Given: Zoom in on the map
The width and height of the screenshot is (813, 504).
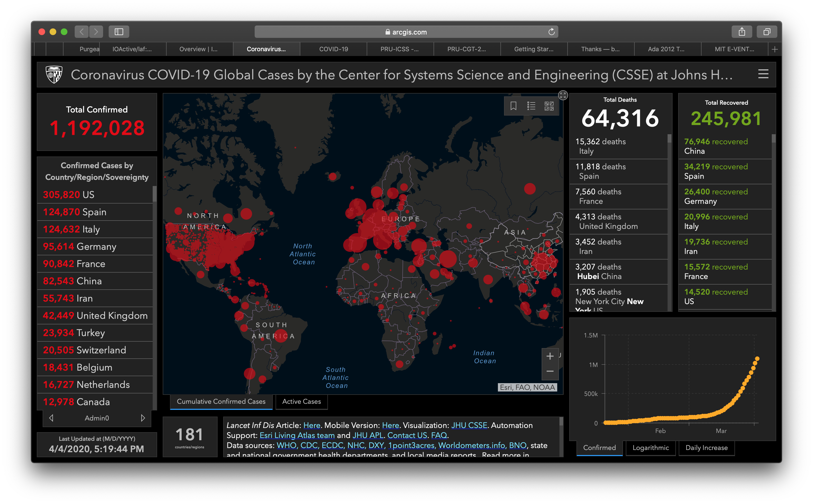Looking at the screenshot, I should click(550, 356).
